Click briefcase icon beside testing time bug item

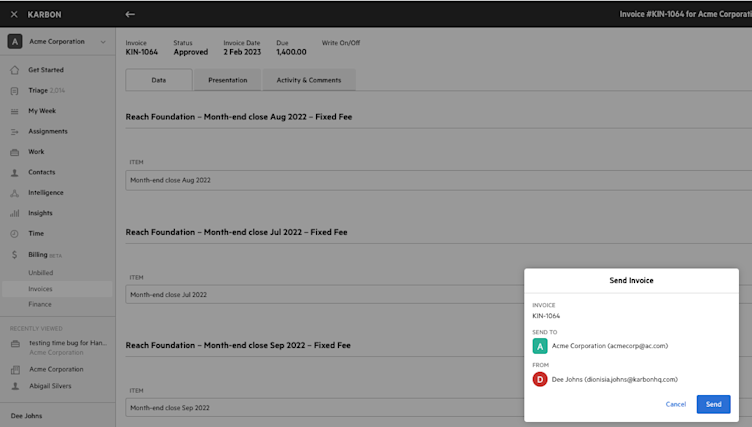pyautogui.click(x=15, y=344)
